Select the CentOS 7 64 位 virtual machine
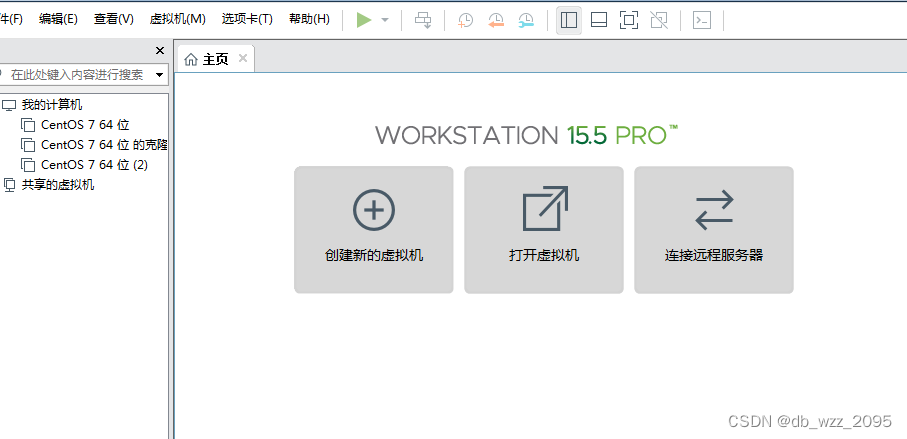 85,125
